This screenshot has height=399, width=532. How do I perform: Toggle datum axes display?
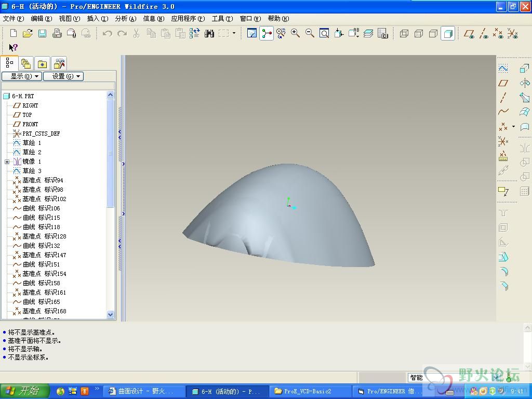pyautogui.click(x=484, y=33)
